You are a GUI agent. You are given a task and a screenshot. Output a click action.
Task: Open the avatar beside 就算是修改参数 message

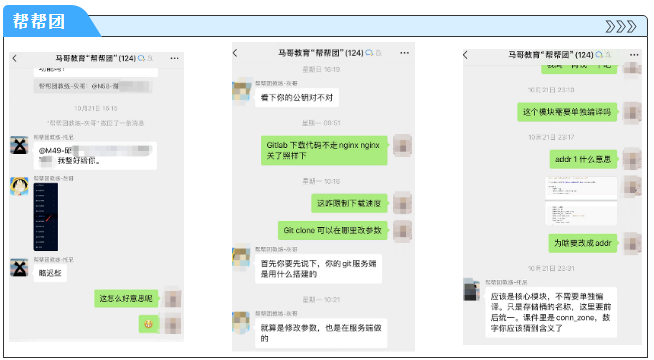pyautogui.click(x=241, y=322)
